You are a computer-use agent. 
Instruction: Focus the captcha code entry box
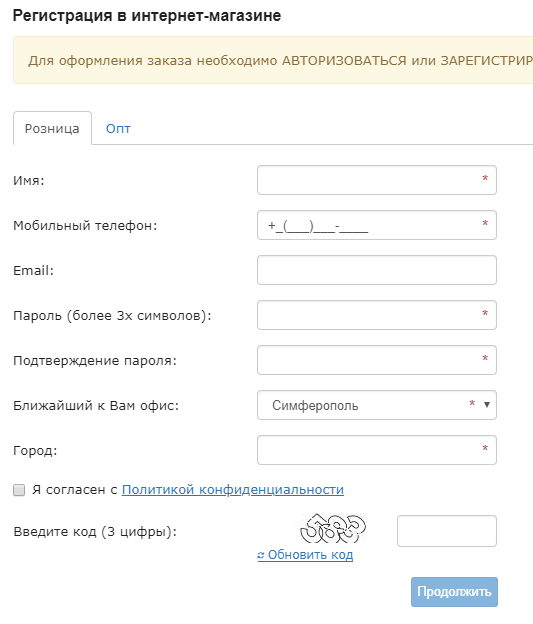click(x=447, y=531)
